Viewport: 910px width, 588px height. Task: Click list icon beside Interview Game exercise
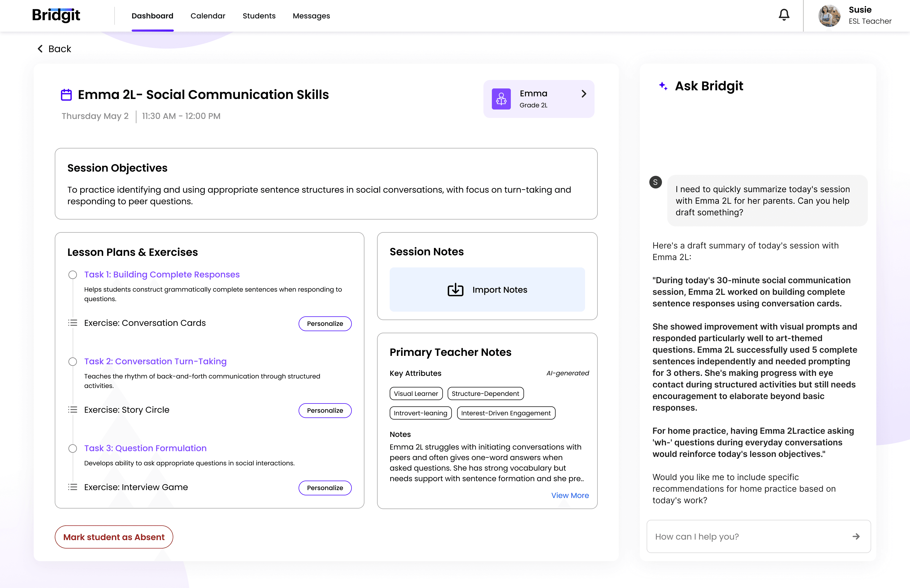pos(73,487)
